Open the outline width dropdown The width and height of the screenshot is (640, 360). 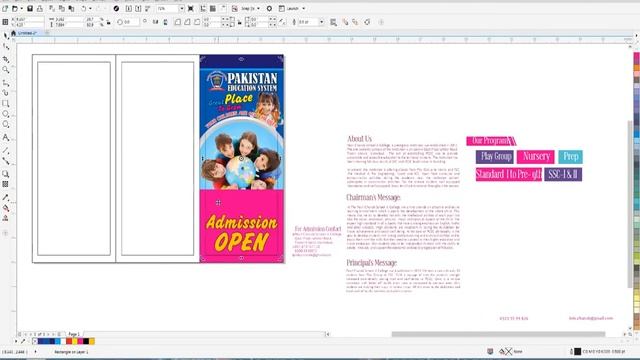(x=322, y=22)
